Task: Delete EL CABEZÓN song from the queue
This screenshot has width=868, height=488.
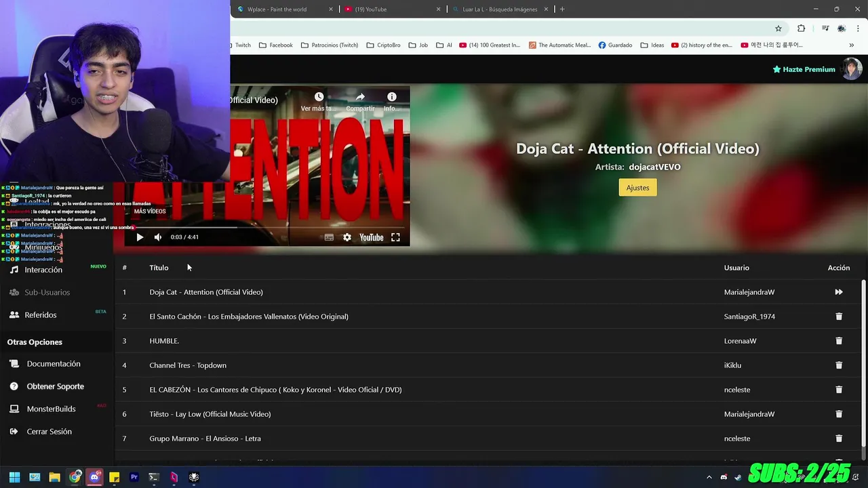Action: pyautogui.click(x=839, y=390)
